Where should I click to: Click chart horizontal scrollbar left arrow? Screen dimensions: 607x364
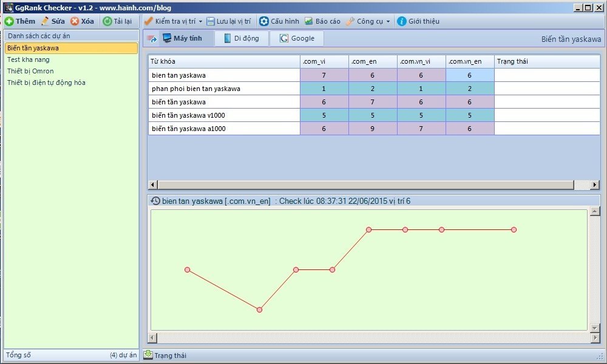coord(153,338)
